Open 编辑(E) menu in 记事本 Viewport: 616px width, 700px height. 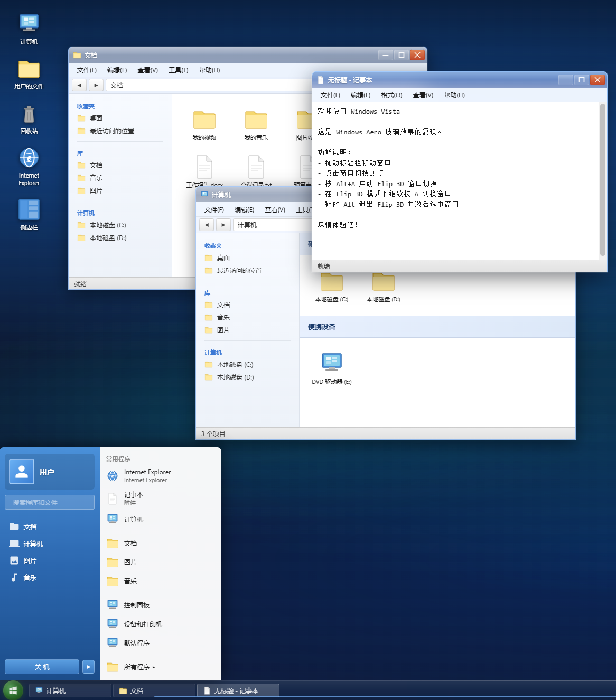click(x=360, y=95)
